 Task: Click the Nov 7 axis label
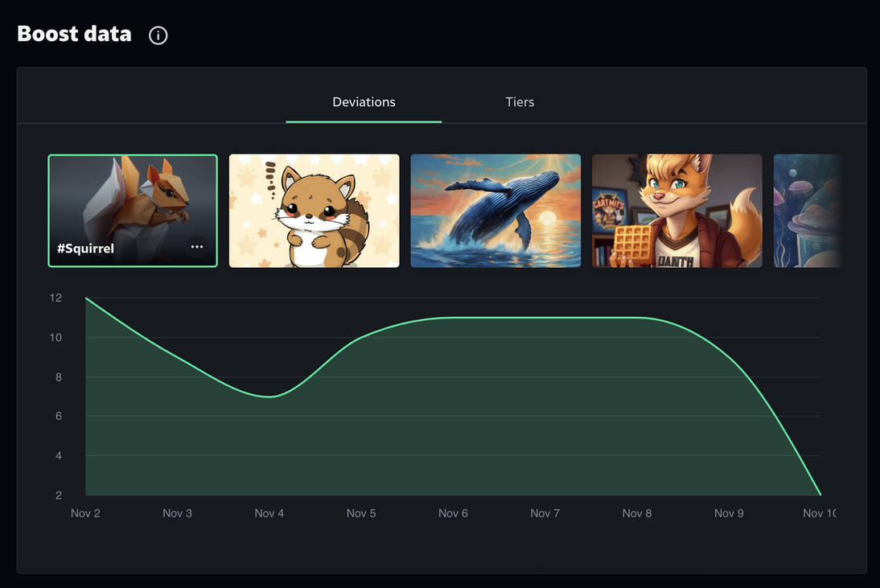(x=545, y=513)
